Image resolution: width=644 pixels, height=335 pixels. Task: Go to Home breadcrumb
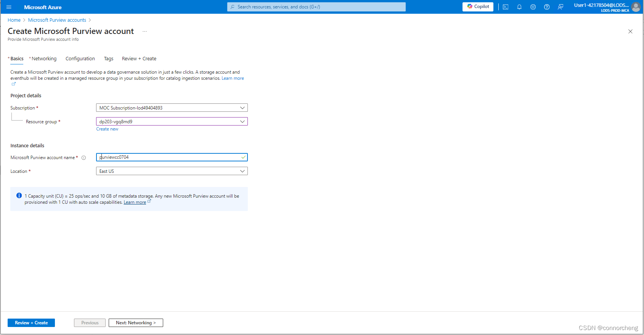tap(14, 20)
